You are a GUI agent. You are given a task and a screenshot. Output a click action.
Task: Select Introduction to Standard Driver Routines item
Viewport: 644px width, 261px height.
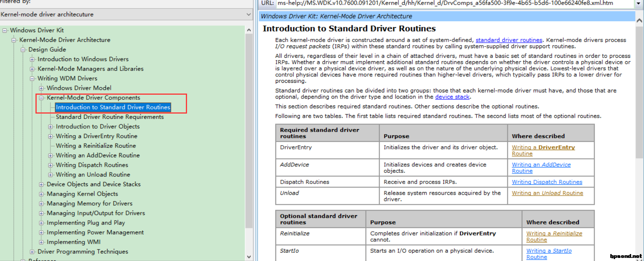[113, 107]
